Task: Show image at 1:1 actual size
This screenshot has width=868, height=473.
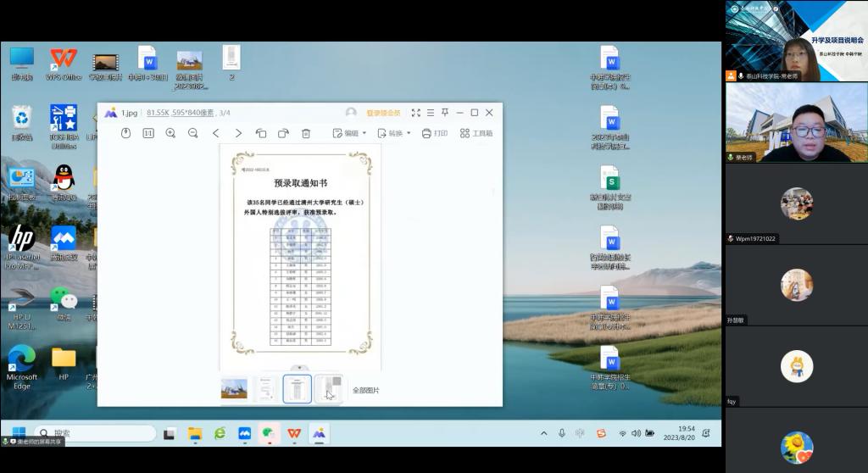Action: tap(148, 133)
